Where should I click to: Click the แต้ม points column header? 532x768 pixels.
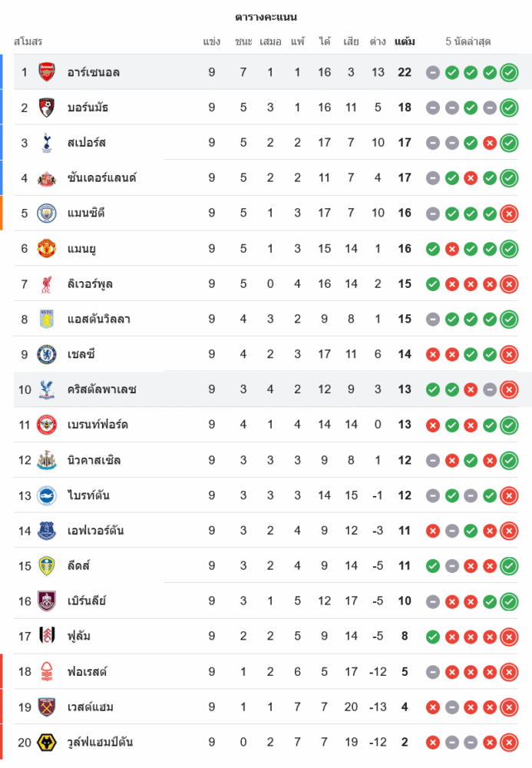point(405,41)
